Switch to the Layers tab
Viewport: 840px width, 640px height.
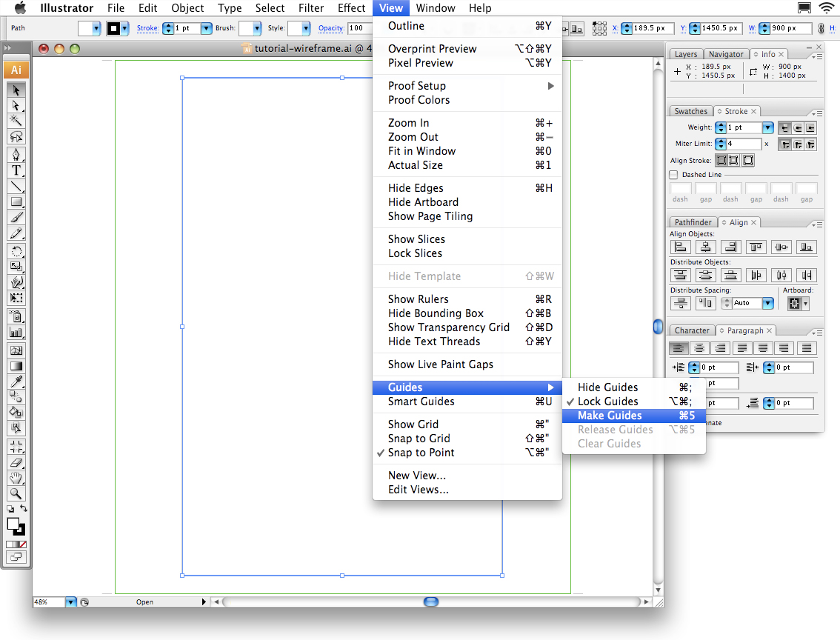[x=686, y=54]
